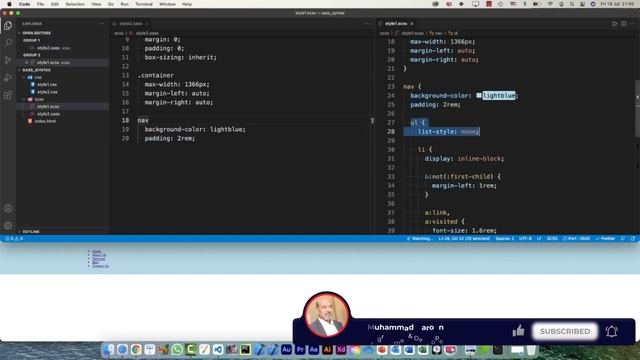Click the Port 5500 Live Server button
Screen dimensions: 640x360
pos(576,238)
